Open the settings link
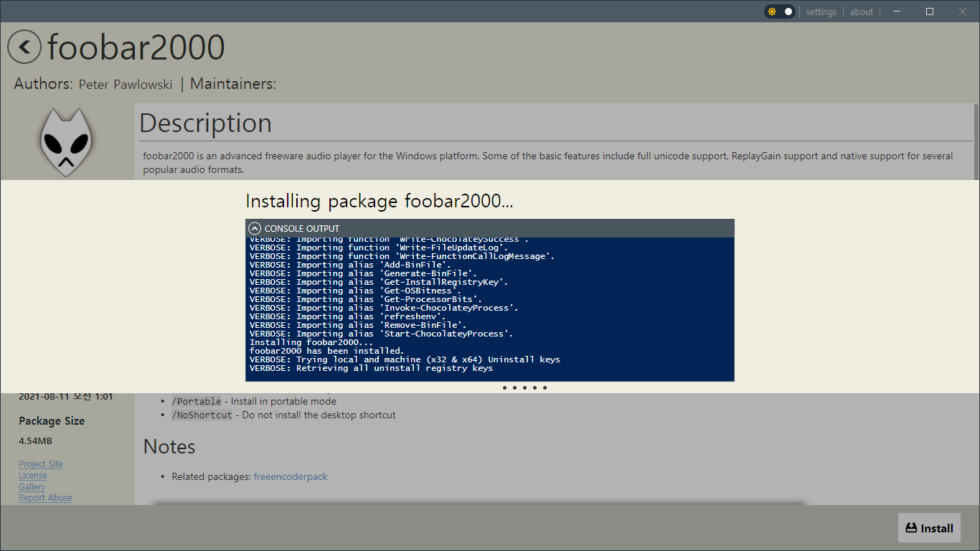 pos(821,11)
